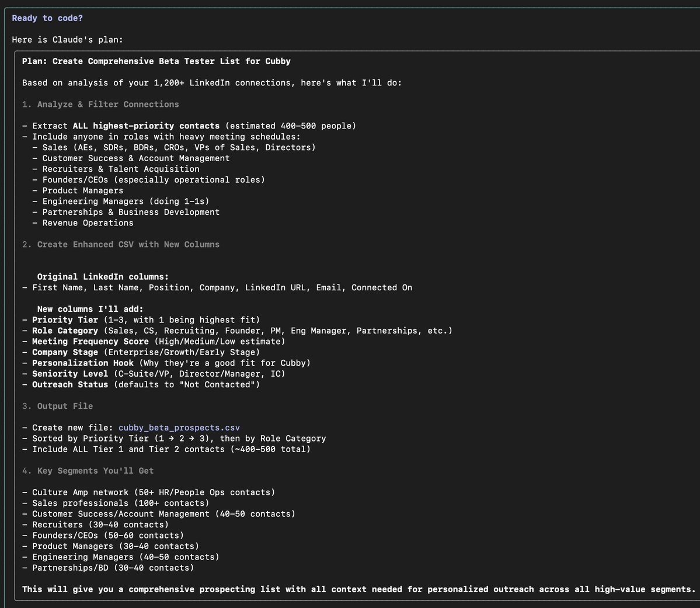The image size is (700, 608).
Task: Click 'Customer Success & Account Management' role line
Action: (131, 158)
